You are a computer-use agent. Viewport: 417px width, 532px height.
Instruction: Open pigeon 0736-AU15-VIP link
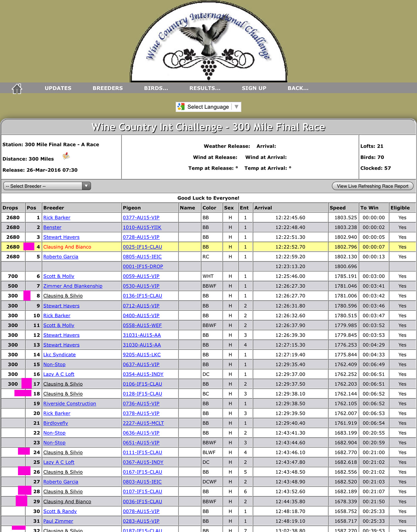pos(141,403)
